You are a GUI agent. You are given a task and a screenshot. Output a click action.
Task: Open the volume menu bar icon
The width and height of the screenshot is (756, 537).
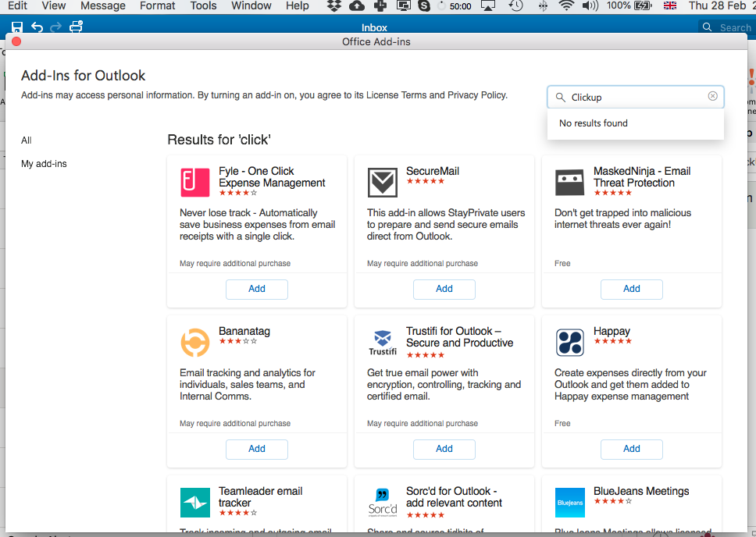point(590,5)
